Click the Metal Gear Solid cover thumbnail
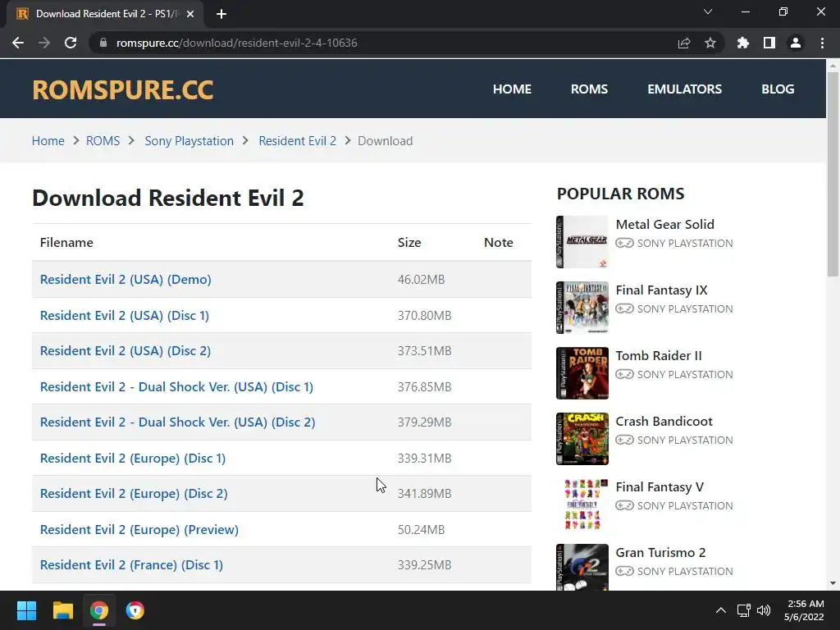Image resolution: width=840 pixels, height=630 pixels. click(582, 242)
